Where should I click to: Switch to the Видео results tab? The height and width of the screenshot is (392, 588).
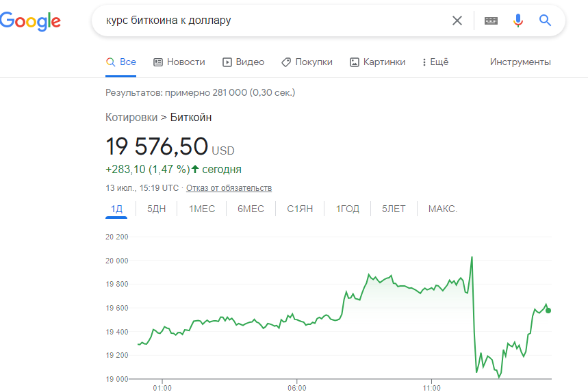click(243, 62)
